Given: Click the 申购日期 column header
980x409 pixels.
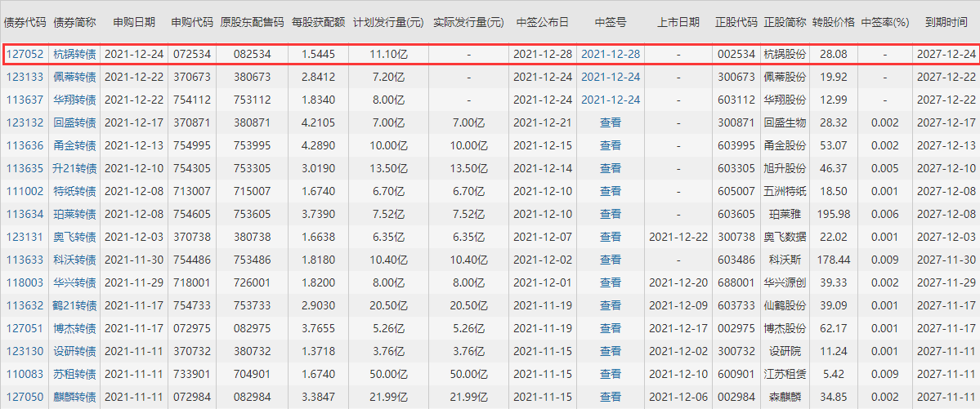Looking at the screenshot, I should (134, 22).
